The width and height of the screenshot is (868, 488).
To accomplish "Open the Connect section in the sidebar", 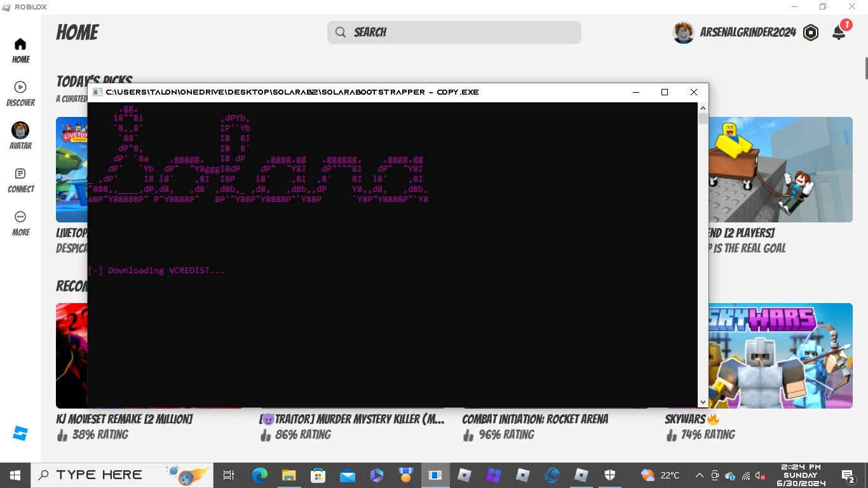I will (20, 180).
